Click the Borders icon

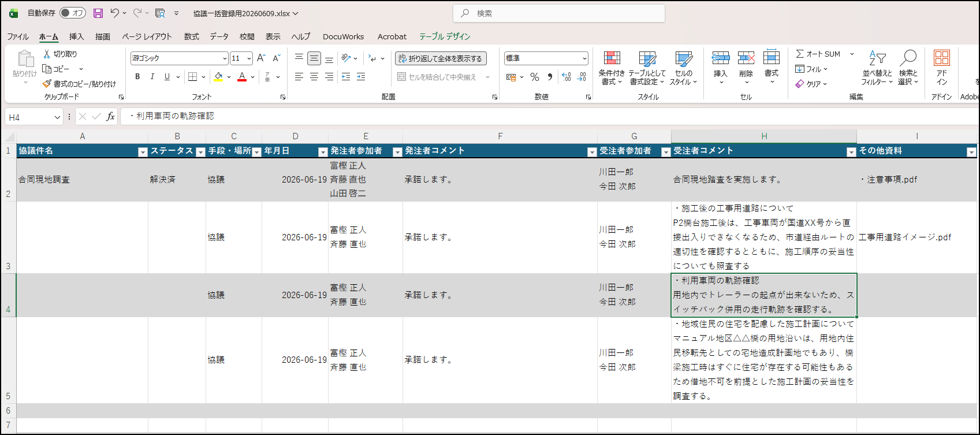[x=193, y=77]
